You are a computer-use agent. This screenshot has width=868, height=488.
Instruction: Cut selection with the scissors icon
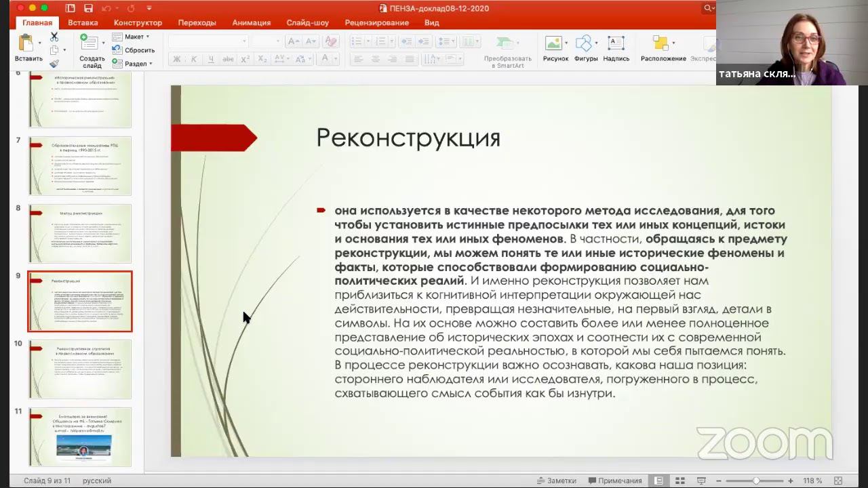54,37
